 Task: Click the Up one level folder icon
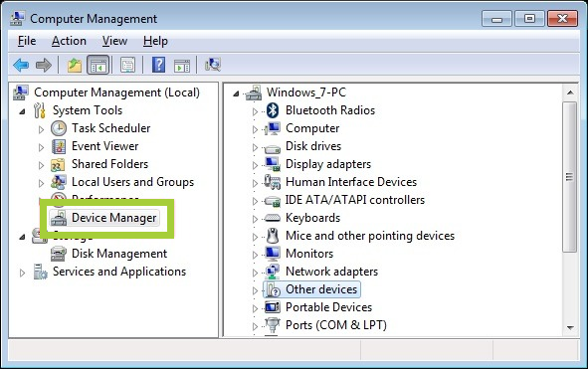point(75,66)
